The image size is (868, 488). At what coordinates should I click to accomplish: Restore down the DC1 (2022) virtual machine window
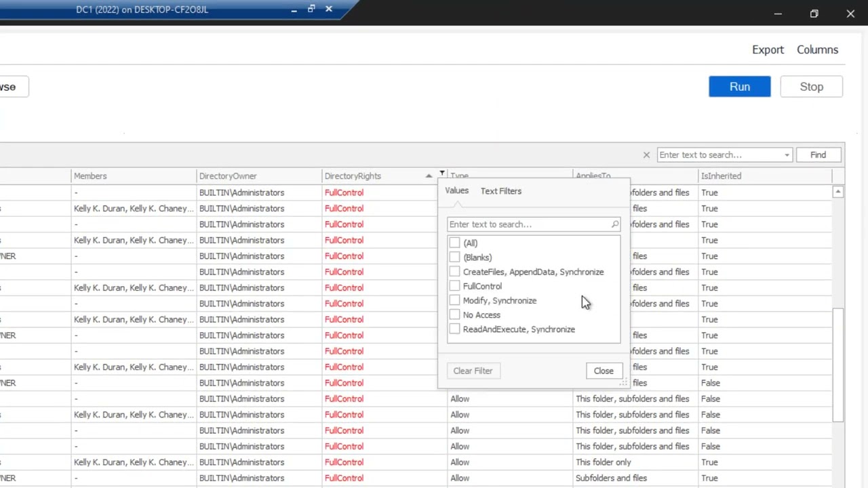pyautogui.click(x=311, y=9)
